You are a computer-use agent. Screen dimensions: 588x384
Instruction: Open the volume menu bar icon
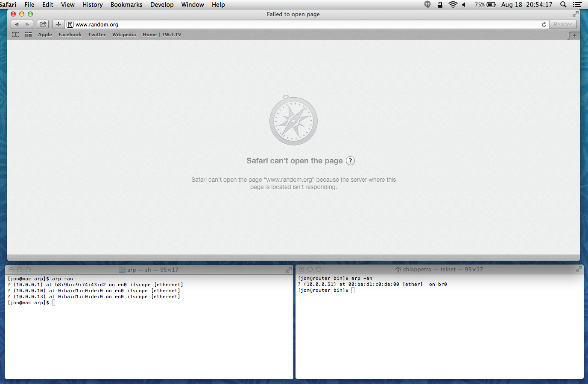coord(464,5)
